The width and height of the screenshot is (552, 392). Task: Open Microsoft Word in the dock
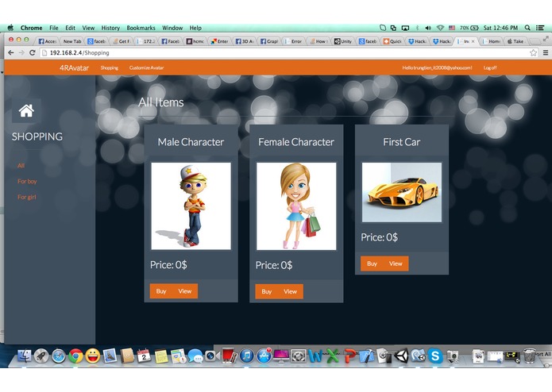[315, 356]
